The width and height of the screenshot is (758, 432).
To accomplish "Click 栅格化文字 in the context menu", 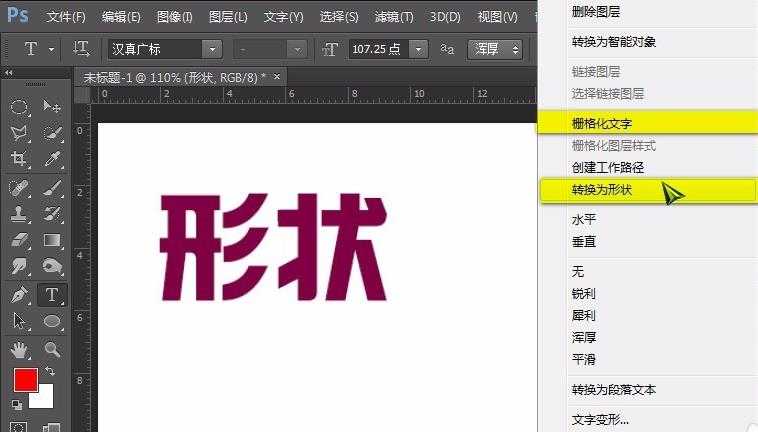I will pos(602,123).
